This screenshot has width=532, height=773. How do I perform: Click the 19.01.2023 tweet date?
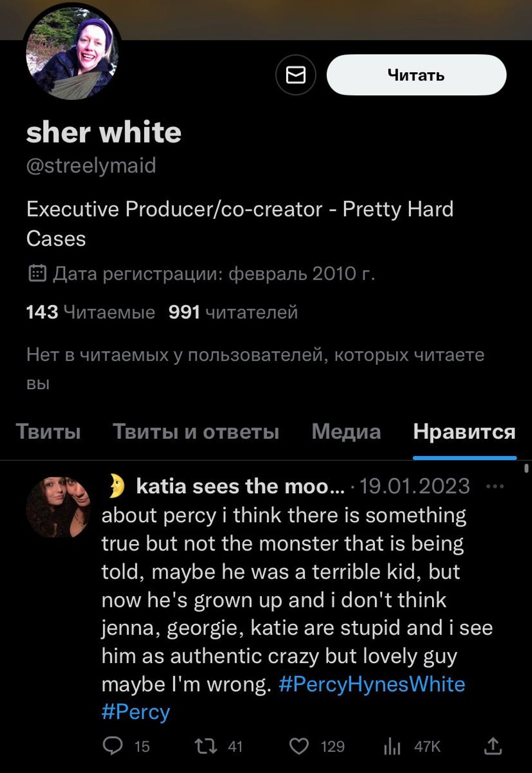[x=414, y=487]
